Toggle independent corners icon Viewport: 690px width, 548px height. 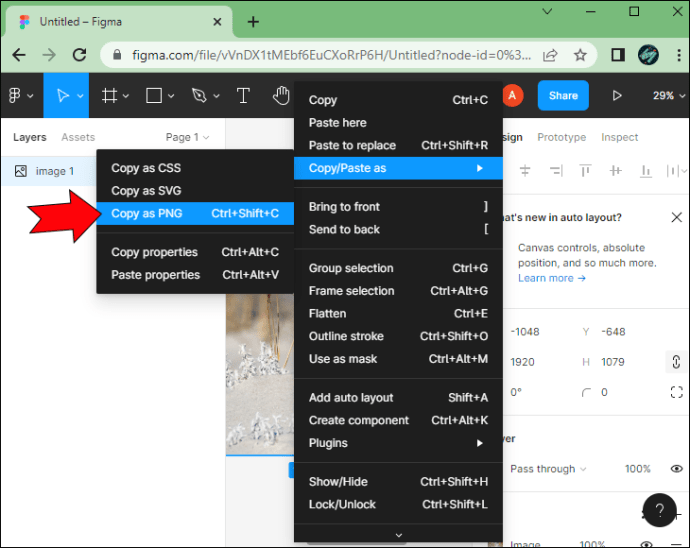(x=676, y=392)
